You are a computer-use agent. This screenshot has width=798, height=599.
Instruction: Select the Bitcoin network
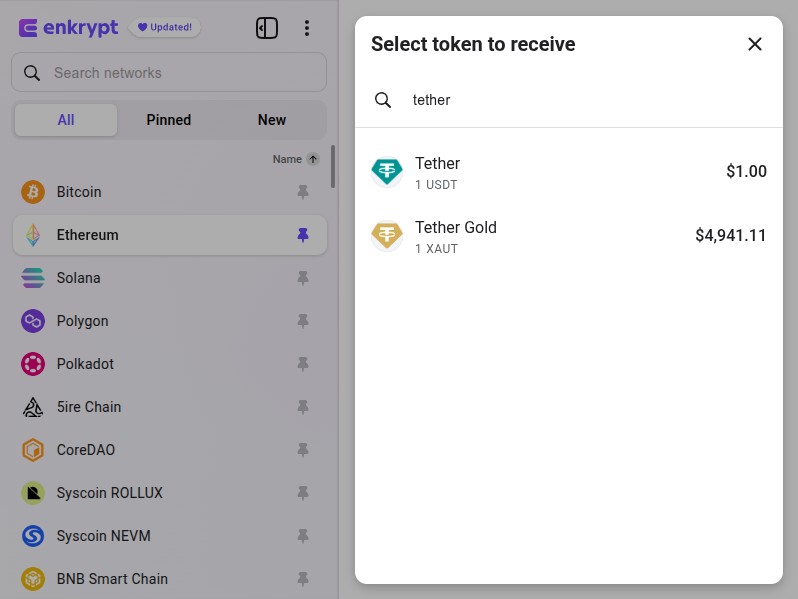169,192
